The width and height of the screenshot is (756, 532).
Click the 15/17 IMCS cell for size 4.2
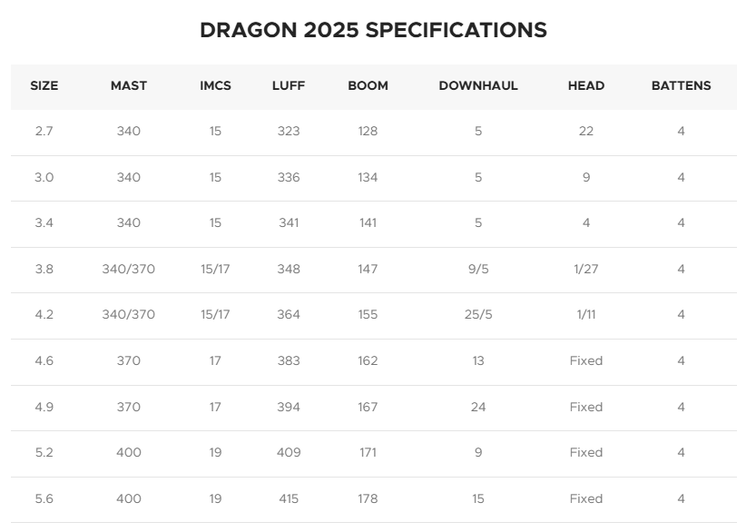coord(215,314)
